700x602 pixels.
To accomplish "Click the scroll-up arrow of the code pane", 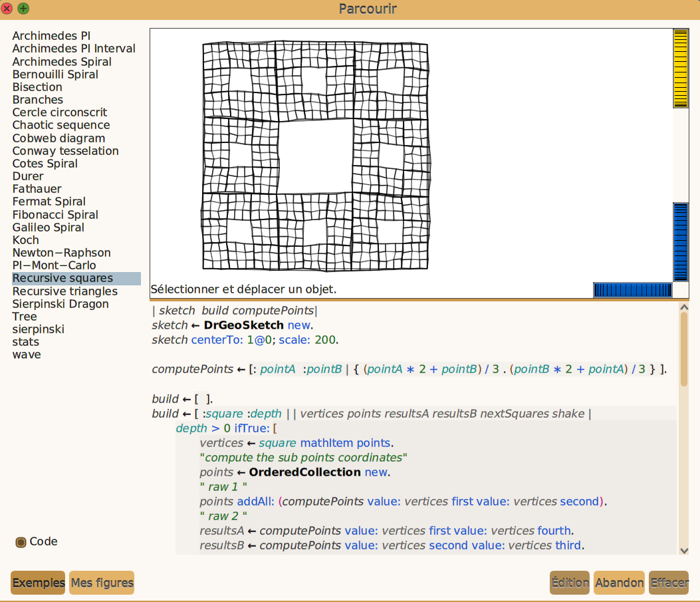I will tap(684, 307).
